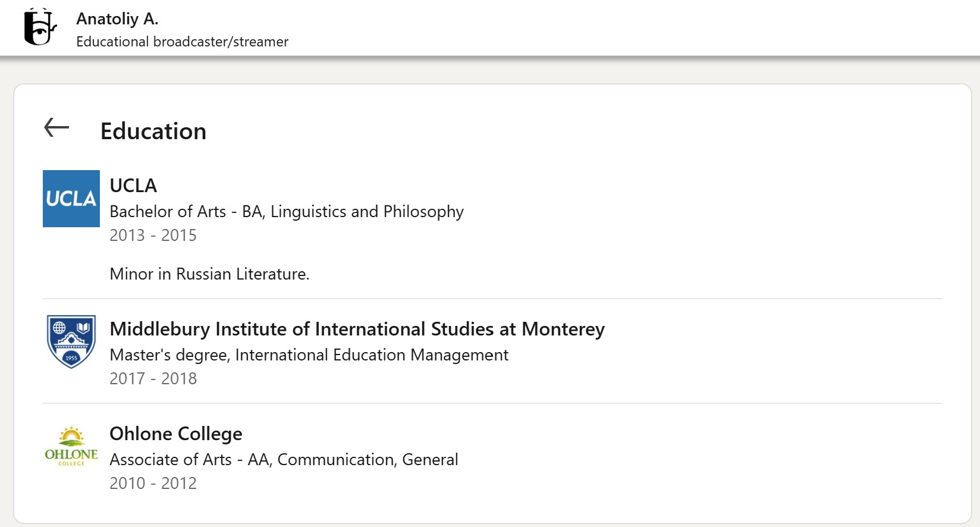Click the 2013 - 2015 date range

153,236
